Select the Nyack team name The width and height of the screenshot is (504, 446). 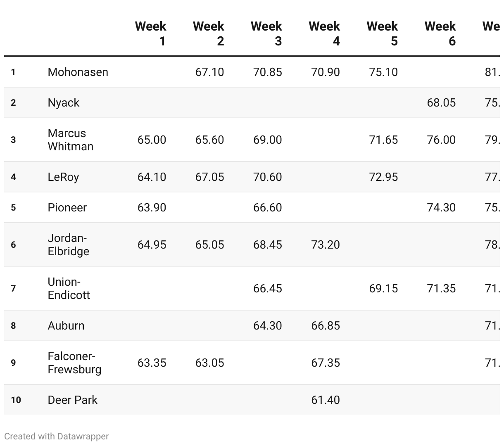(x=64, y=102)
